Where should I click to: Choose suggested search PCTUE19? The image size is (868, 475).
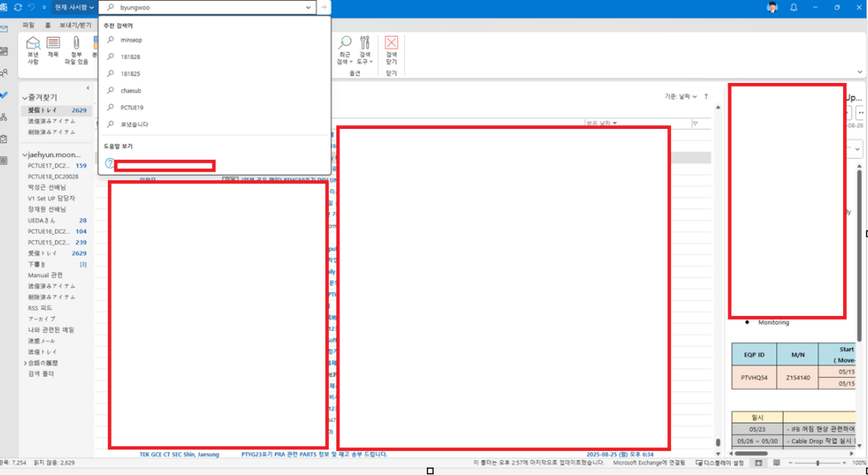pos(215,107)
